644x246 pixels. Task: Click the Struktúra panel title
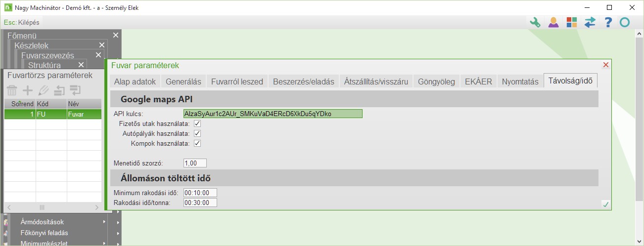coord(45,65)
